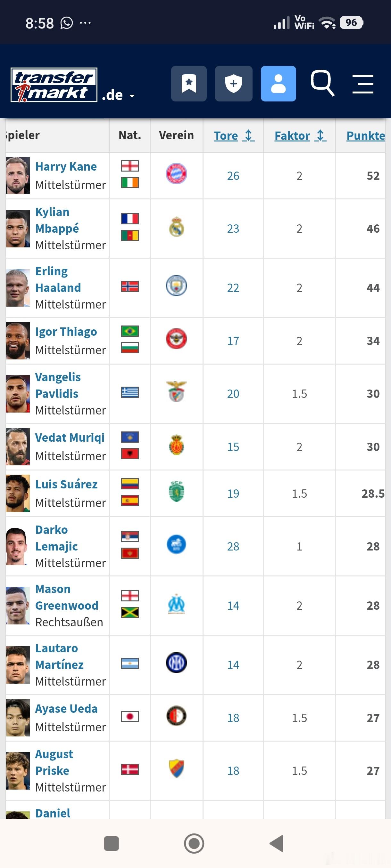The image size is (391, 868).
Task: Open the user profile icon
Action: [278, 84]
